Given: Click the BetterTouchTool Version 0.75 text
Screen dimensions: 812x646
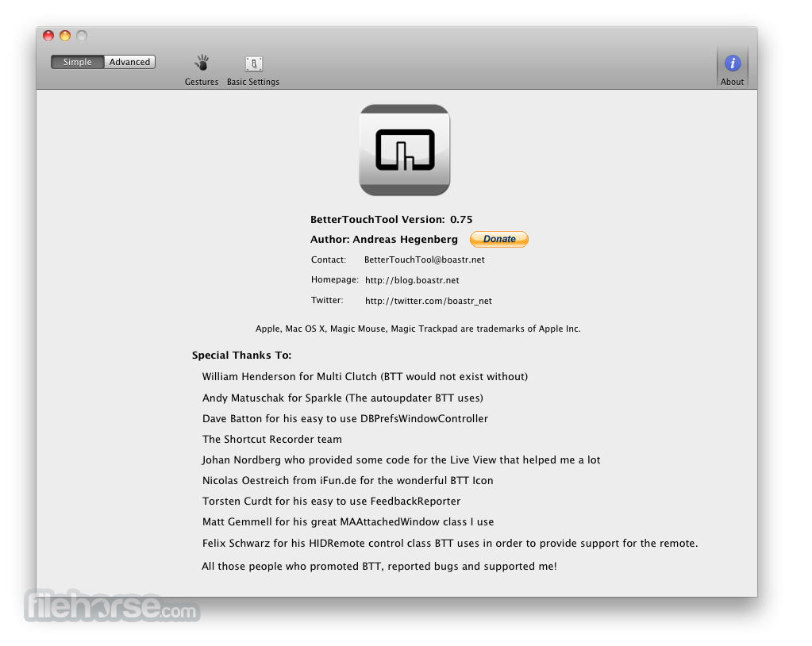Looking at the screenshot, I should tap(391, 220).
